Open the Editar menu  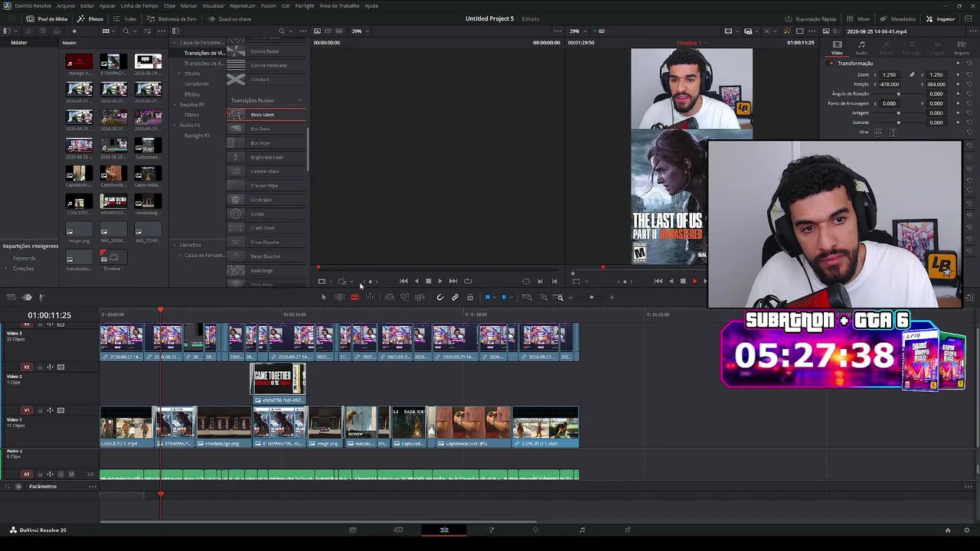point(87,5)
